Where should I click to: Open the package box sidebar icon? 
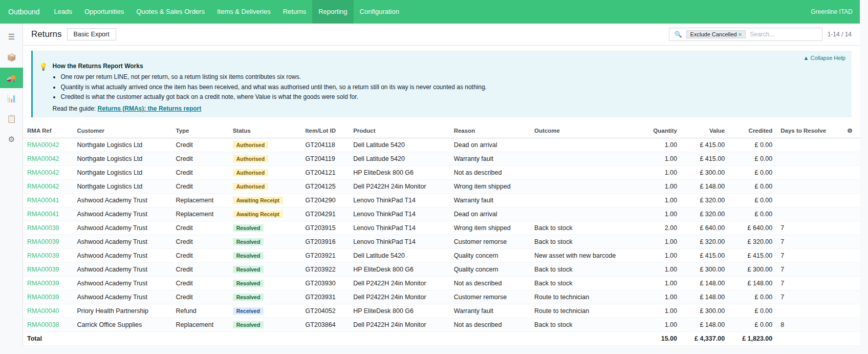coord(11,57)
